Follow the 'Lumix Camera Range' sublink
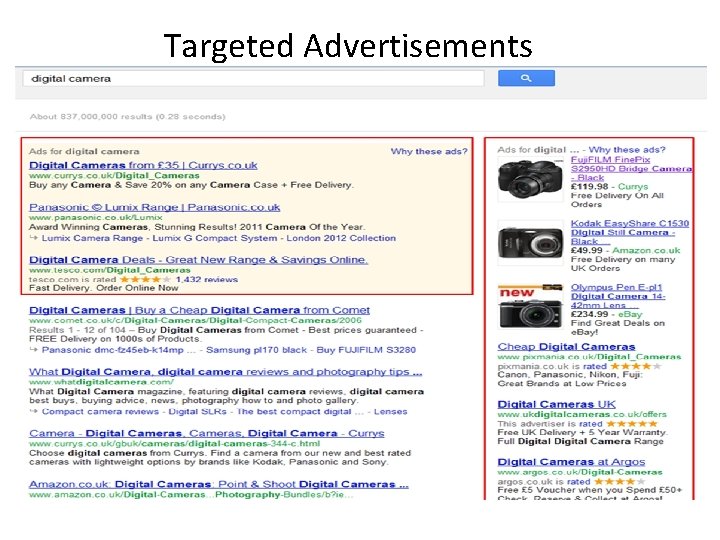 [92, 238]
